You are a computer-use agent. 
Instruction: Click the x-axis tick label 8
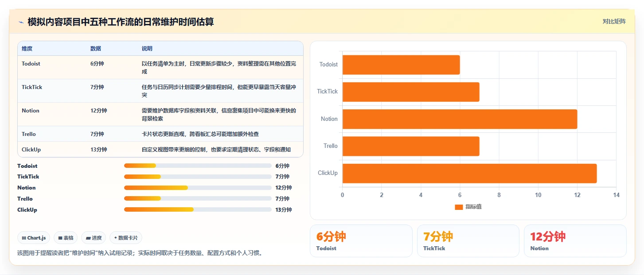tap(499, 195)
